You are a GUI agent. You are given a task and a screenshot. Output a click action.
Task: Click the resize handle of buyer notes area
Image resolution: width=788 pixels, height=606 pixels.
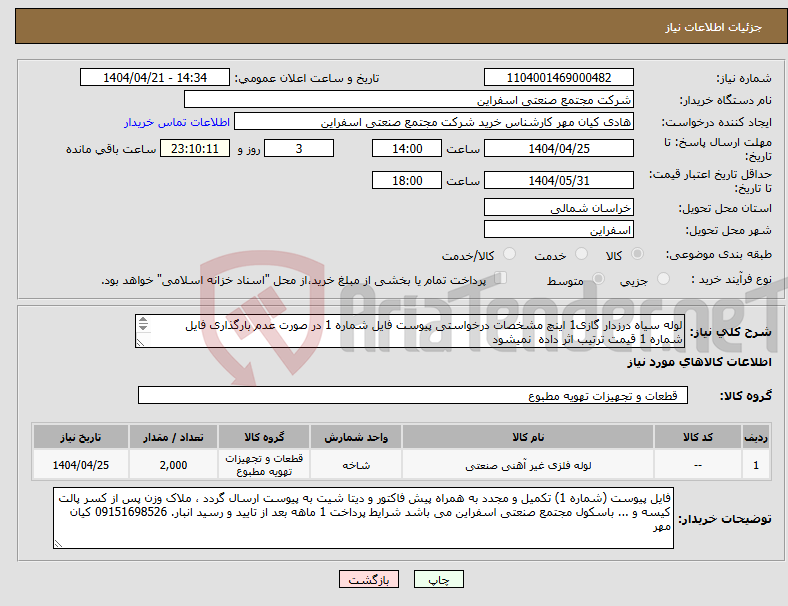[x=58, y=544]
